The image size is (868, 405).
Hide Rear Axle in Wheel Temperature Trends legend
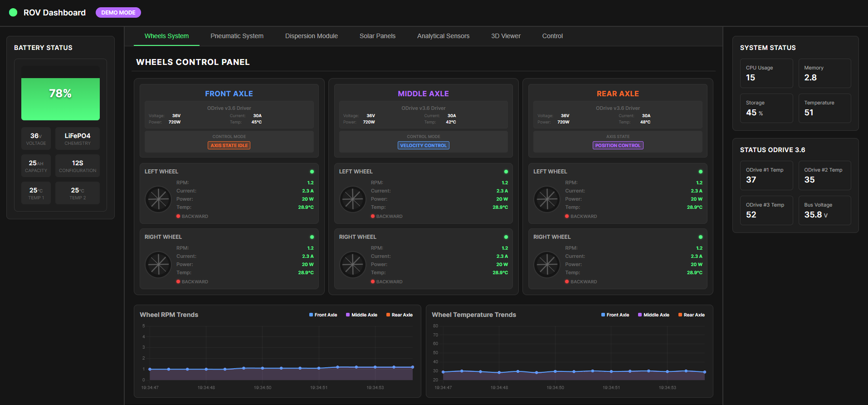click(x=691, y=315)
